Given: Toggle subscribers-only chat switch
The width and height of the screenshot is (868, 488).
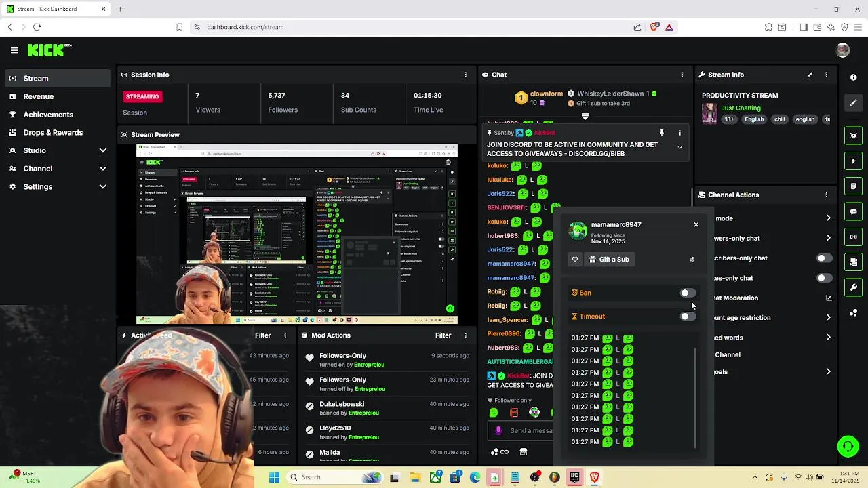Looking at the screenshot, I should [x=823, y=258].
